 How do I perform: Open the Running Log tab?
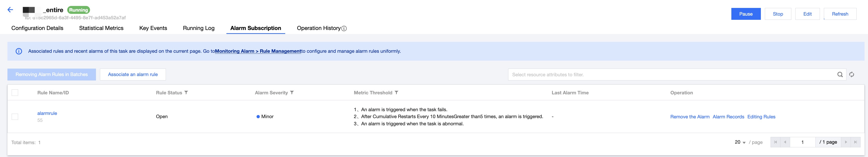point(198,28)
